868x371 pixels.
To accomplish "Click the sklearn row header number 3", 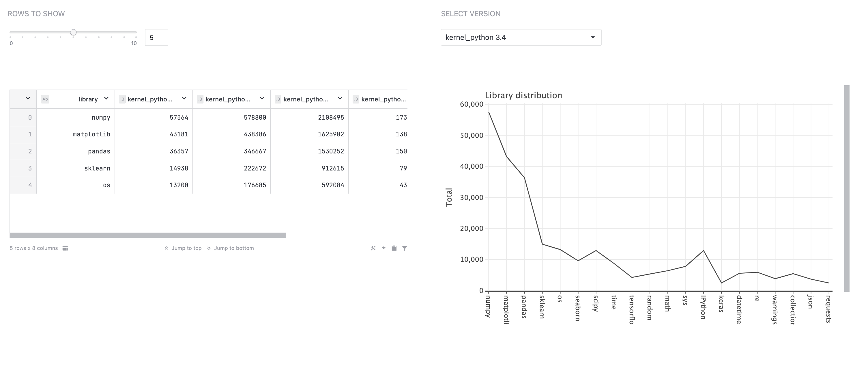I will pyautogui.click(x=30, y=168).
